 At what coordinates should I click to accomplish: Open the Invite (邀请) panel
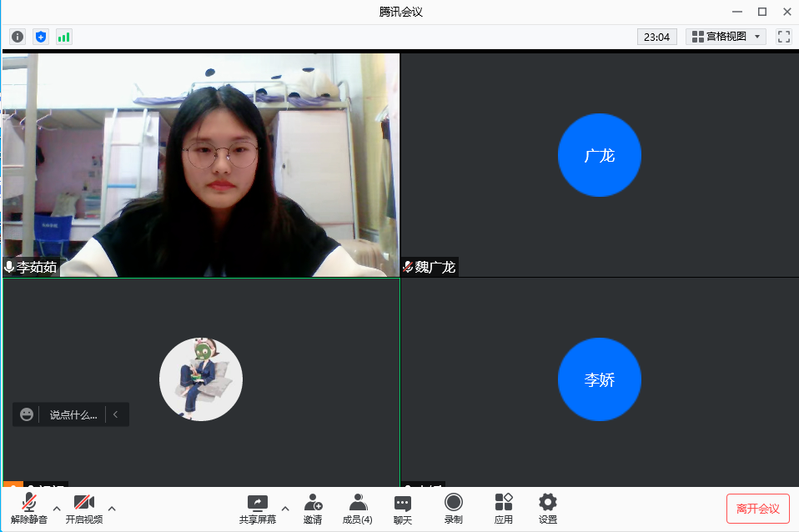313,509
